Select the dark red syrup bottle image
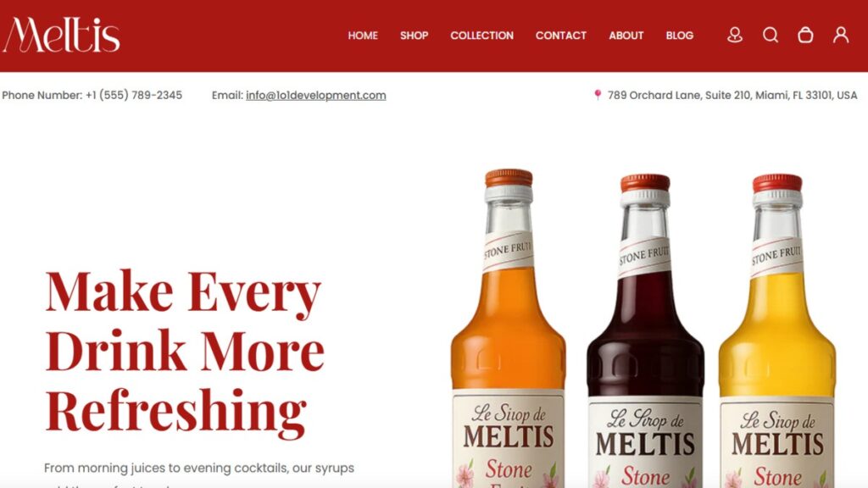This screenshot has width=868, height=488. pyautogui.click(x=645, y=331)
